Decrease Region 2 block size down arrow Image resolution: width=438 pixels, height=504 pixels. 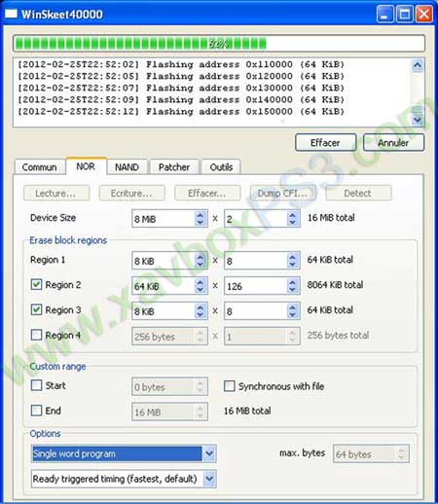(201, 290)
